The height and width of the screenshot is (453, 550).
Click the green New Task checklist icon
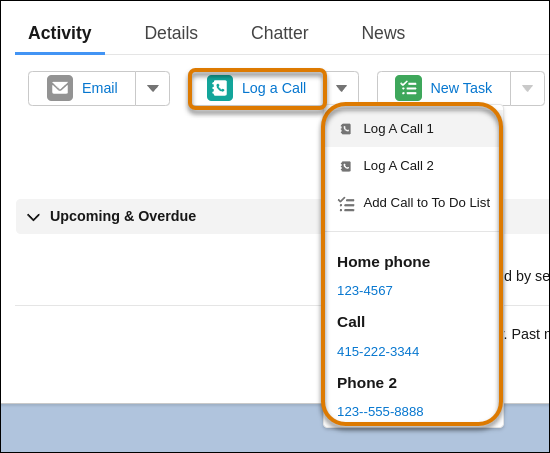(x=408, y=88)
